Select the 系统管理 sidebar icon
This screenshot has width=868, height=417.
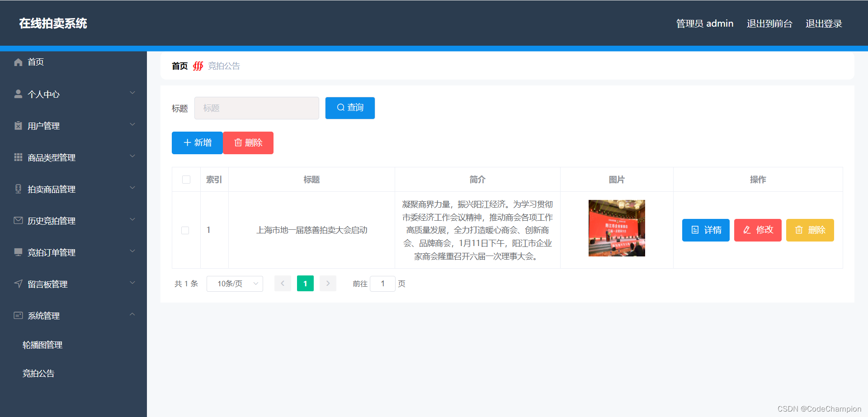[x=18, y=315]
